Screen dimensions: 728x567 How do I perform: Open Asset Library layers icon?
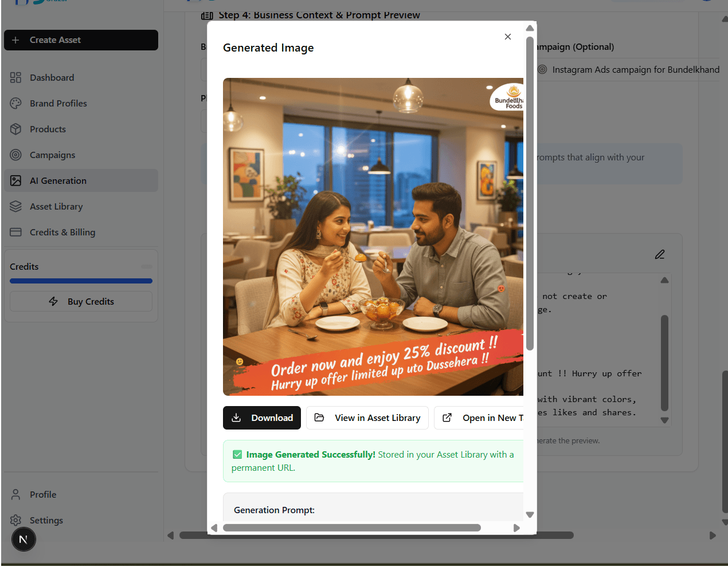coord(15,207)
